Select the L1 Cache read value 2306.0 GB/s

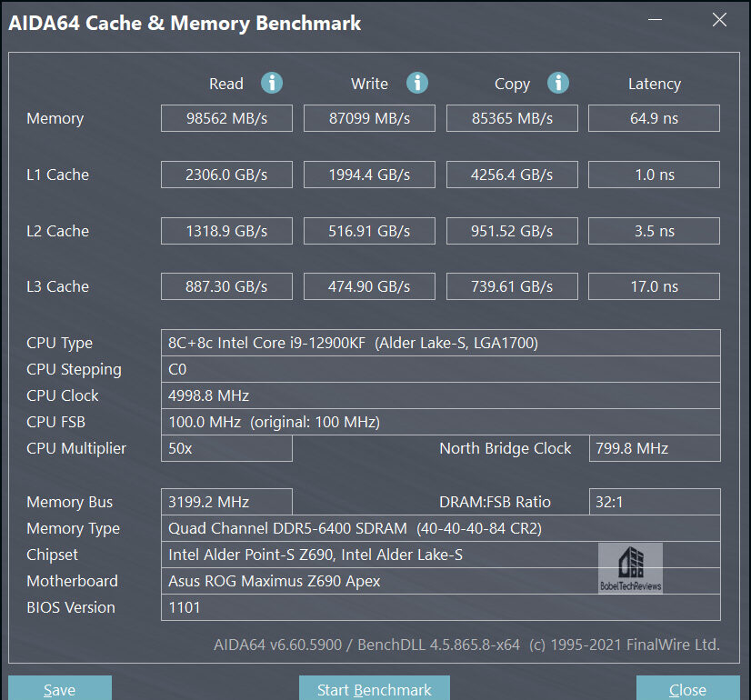click(226, 175)
